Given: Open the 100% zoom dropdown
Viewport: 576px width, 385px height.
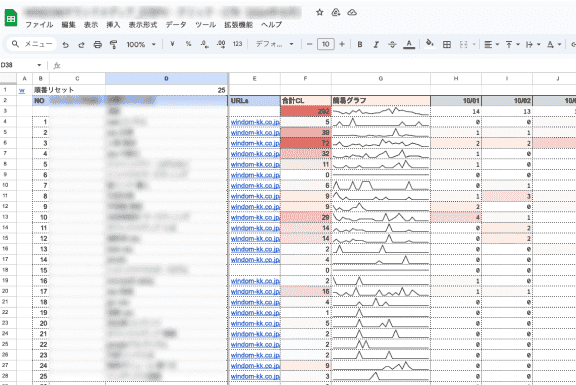Looking at the screenshot, I should [x=141, y=44].
